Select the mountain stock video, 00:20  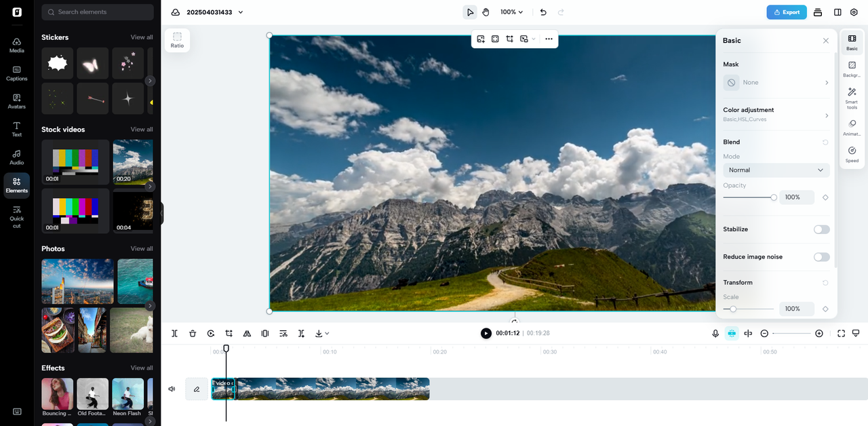[133, 162]
